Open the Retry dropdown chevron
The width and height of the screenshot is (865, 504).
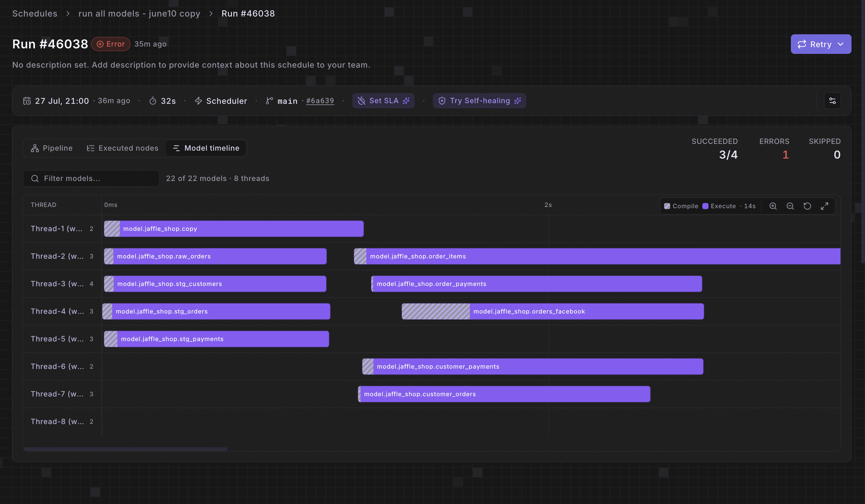click(x=840, y=44)
